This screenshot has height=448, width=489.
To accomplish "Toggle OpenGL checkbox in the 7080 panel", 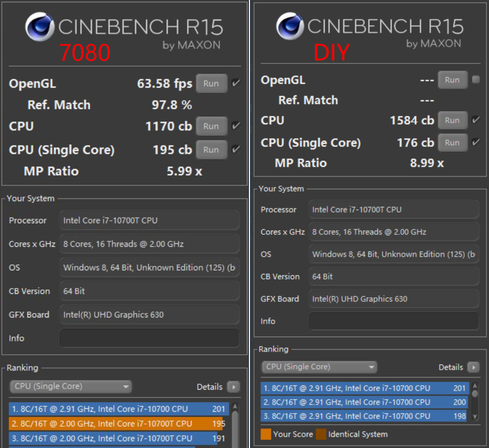I will [x=236, y=83].
